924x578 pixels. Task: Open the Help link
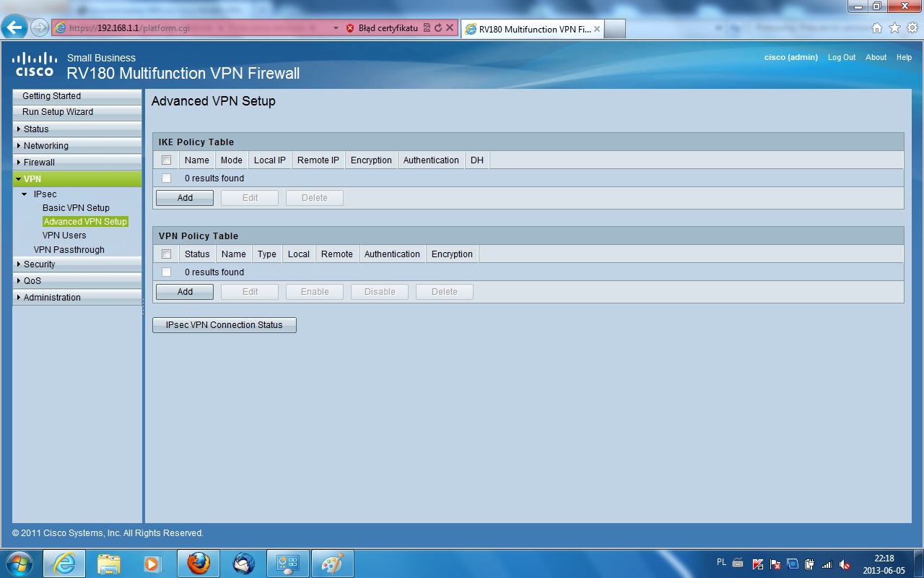(904, 57)
